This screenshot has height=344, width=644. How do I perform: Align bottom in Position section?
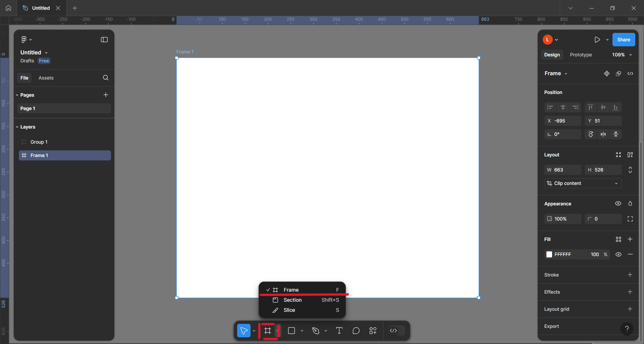616,107
